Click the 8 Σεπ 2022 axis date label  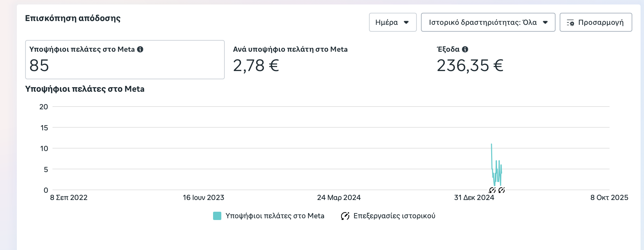(69, 198)
